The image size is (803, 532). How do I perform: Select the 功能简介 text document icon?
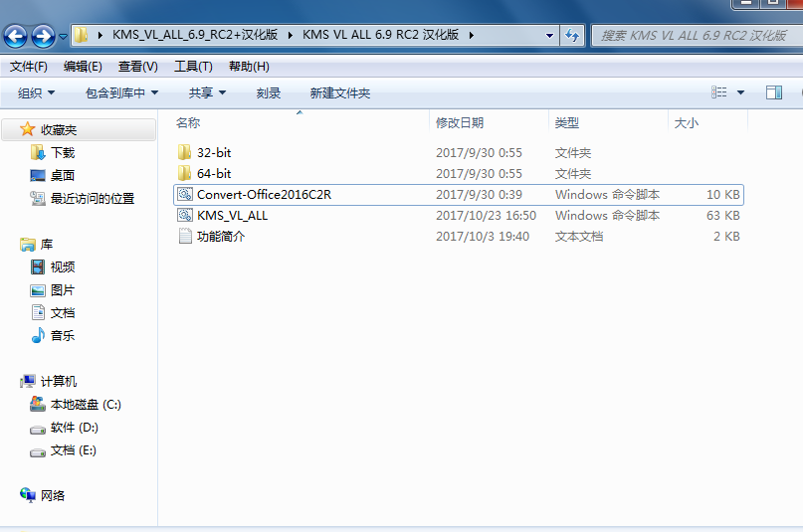[185, 237]
